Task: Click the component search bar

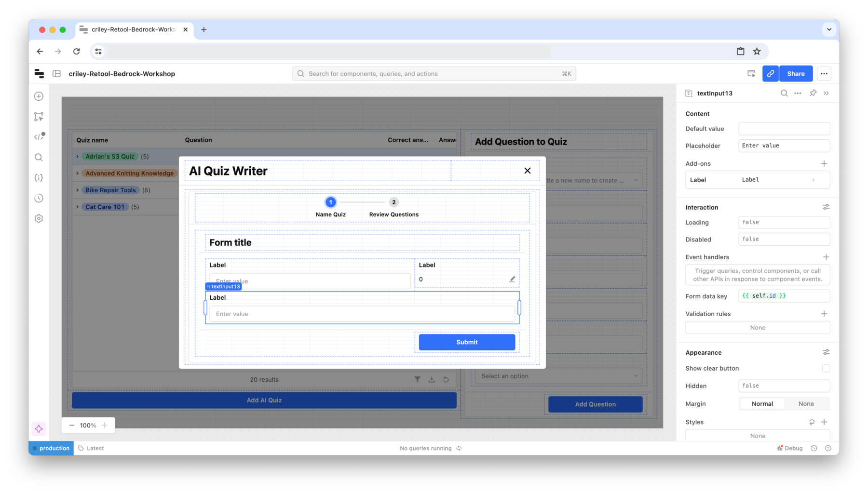Action: (434, 74)
